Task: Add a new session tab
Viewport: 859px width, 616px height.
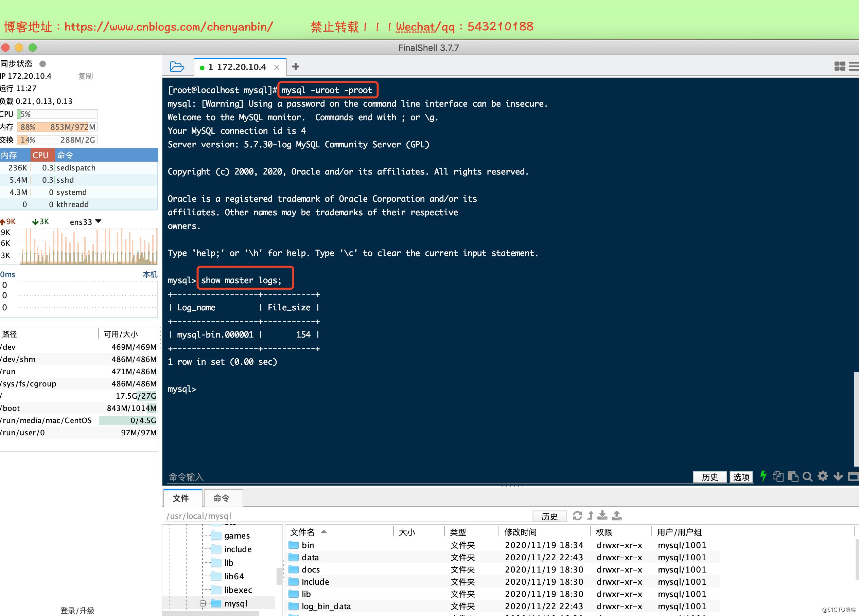Action: [296, 67]
